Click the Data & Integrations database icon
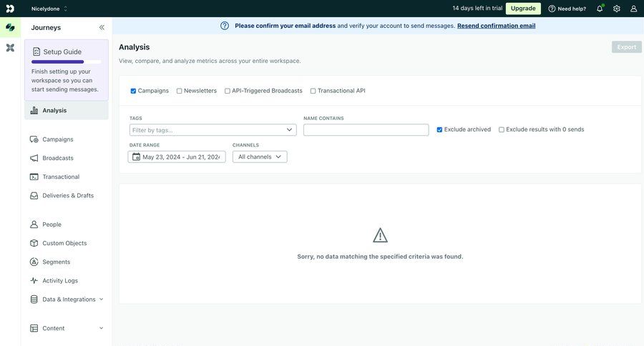This screenshot has width=644, height=346. click(34, 300)
